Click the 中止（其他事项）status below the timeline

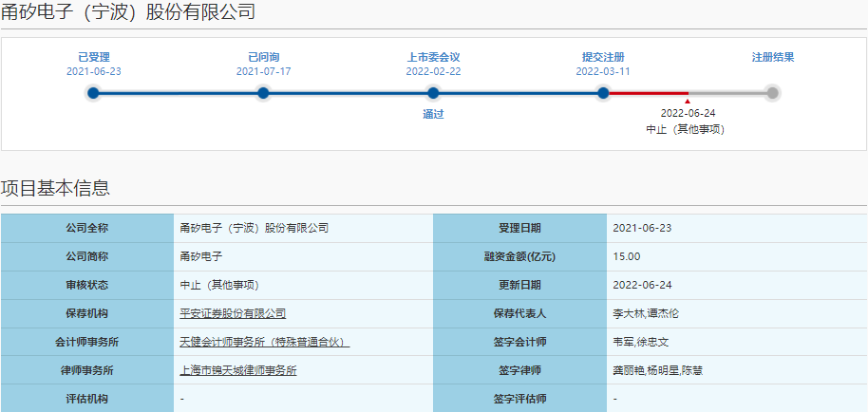click(688, 129)
